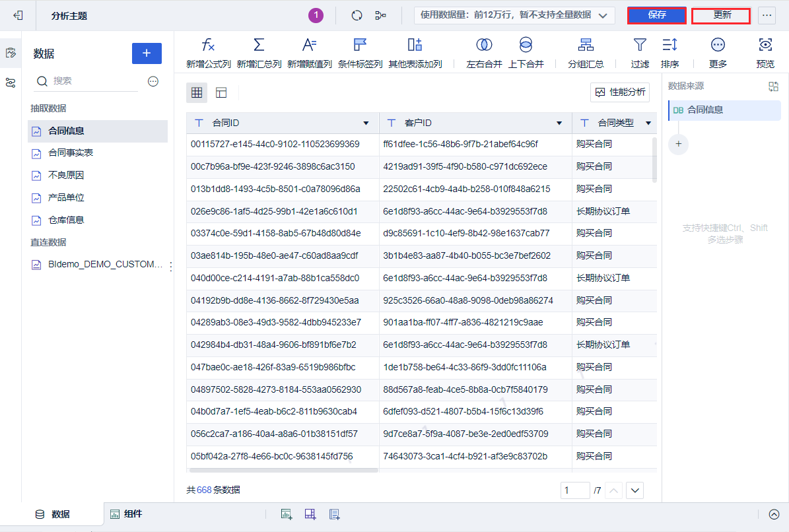This screenshot has height=532, width=789.
Task: Click the table horizontal scrollbar
Action: (x=283, y=471)
